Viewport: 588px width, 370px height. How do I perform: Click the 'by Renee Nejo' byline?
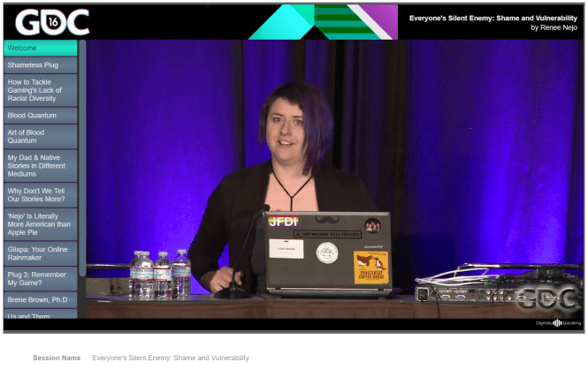pos(554,27)
